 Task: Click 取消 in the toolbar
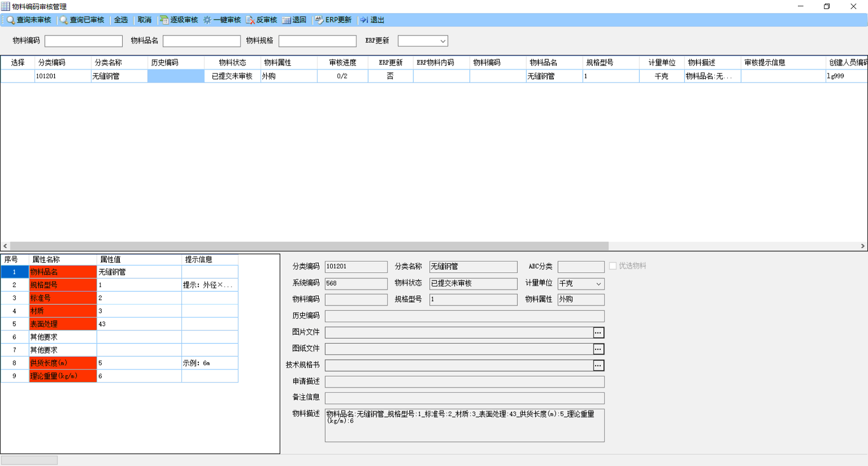tap(145, 20)
